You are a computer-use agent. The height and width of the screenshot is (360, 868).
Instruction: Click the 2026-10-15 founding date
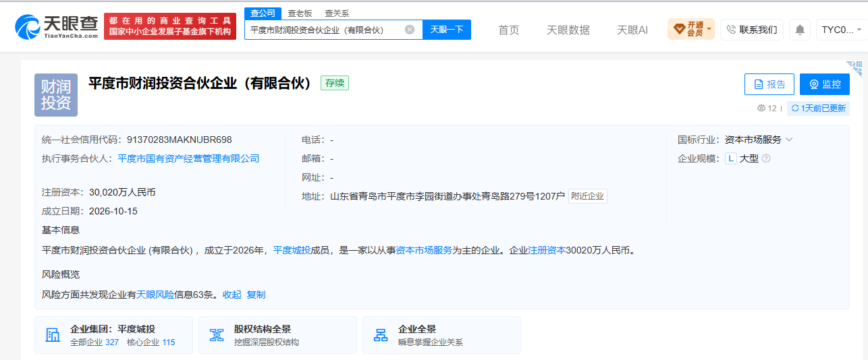(113, 211)
